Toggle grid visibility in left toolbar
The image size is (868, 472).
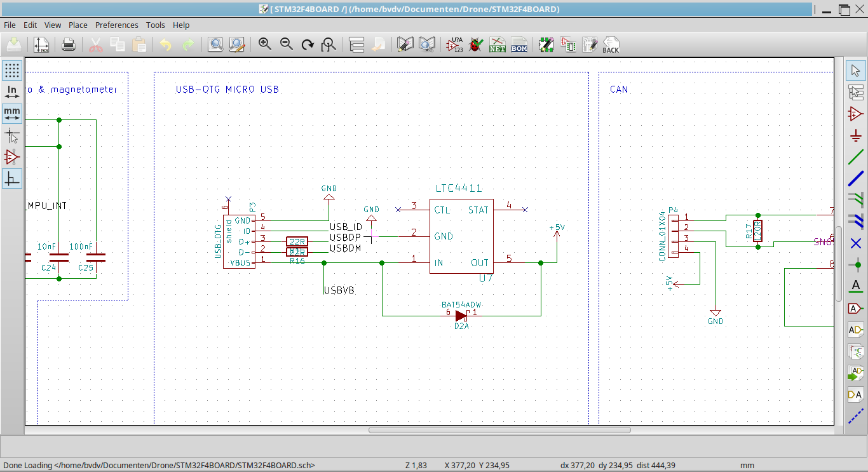click(12, 71)
